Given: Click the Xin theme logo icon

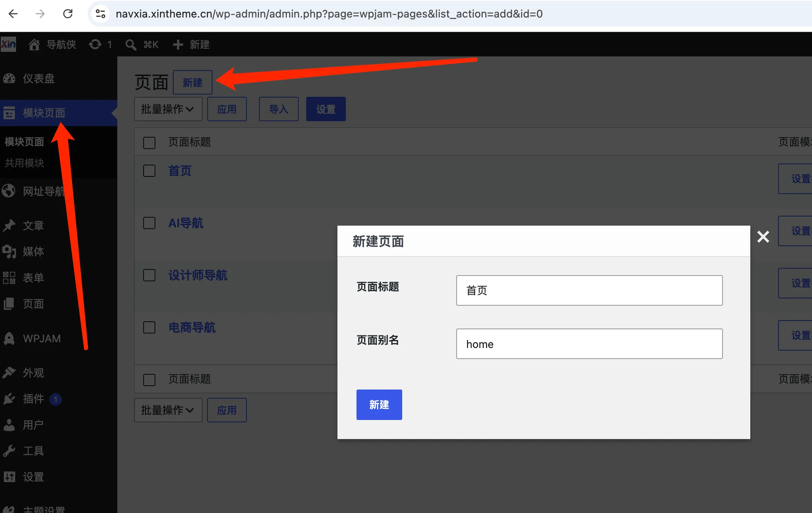Looking at the screenshot, I should tap(8, 45).
